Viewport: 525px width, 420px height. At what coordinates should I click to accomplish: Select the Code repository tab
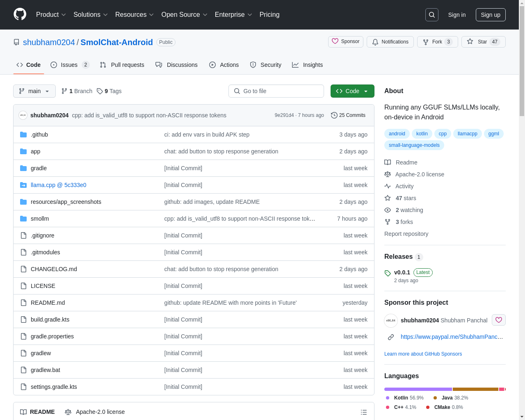[x=29, y=65]
